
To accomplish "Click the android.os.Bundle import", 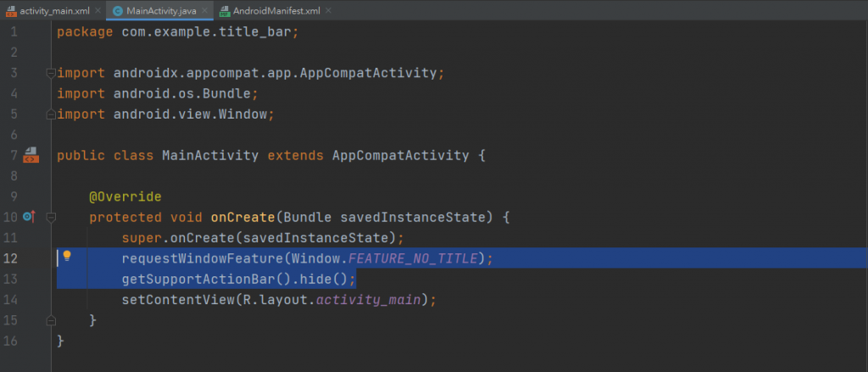I will pos(182,93).
